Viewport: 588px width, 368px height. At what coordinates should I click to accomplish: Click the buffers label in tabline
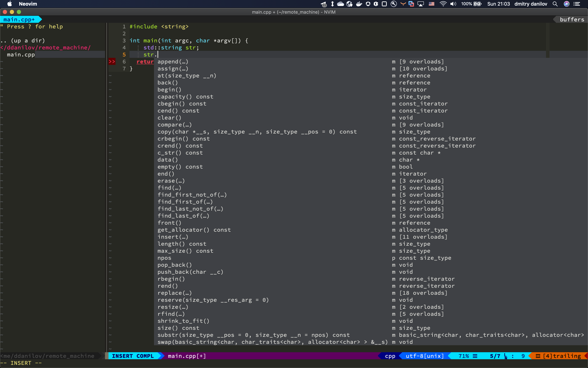[x=572, y=19]
